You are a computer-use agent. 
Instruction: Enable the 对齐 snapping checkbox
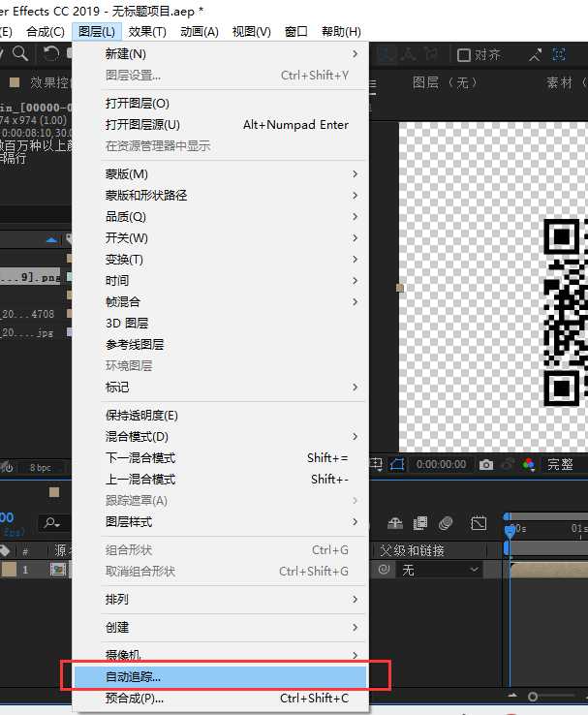pyautogui.click(x=464, y=55)
